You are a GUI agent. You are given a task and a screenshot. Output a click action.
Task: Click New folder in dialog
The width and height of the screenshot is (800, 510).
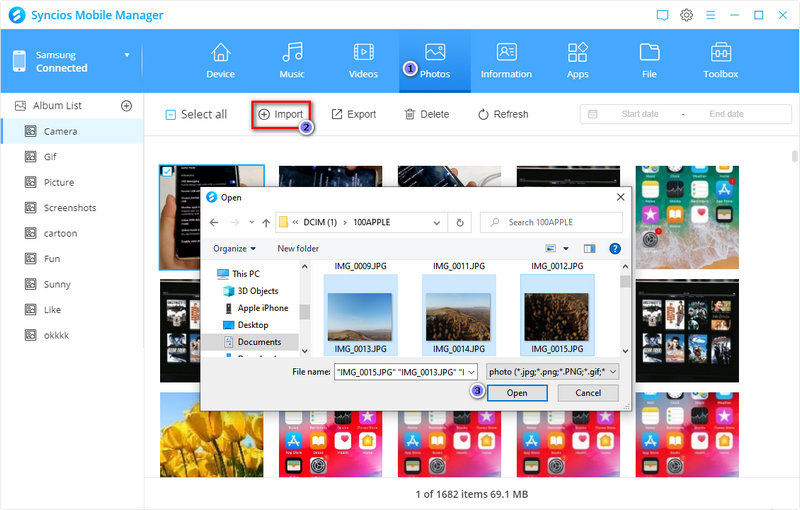coord(298,248)
